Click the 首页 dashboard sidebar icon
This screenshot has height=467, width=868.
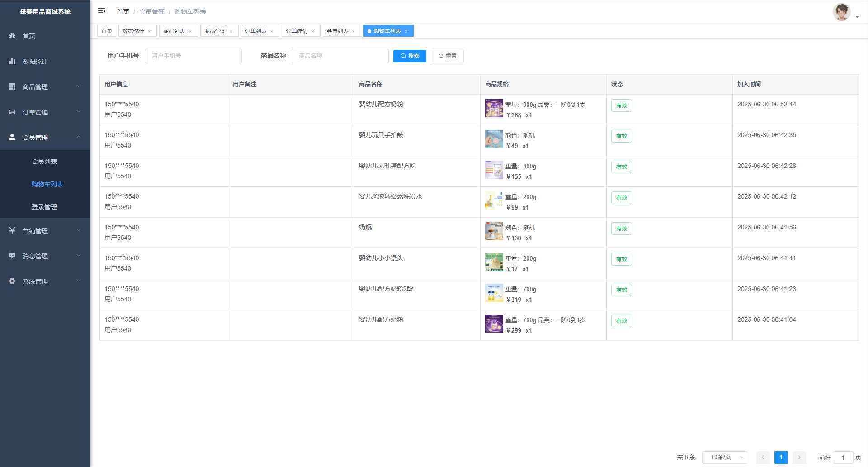[x=12, y=36]
